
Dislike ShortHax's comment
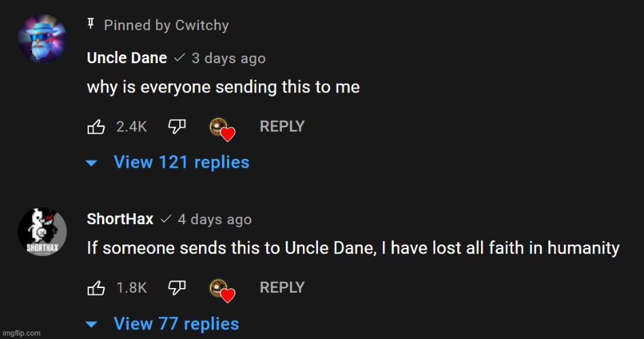177,287
